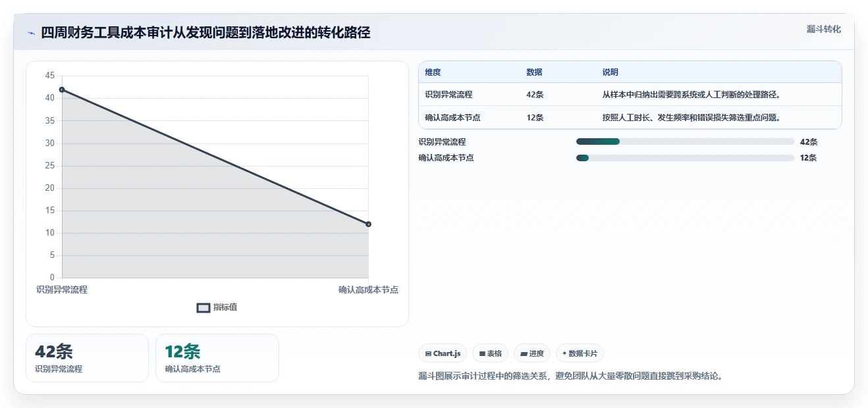Open the 12条 data card

click(x=217, y=358)
